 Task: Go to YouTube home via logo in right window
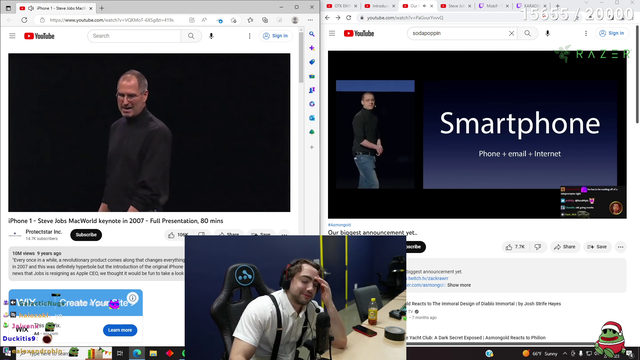pos(359,33)
